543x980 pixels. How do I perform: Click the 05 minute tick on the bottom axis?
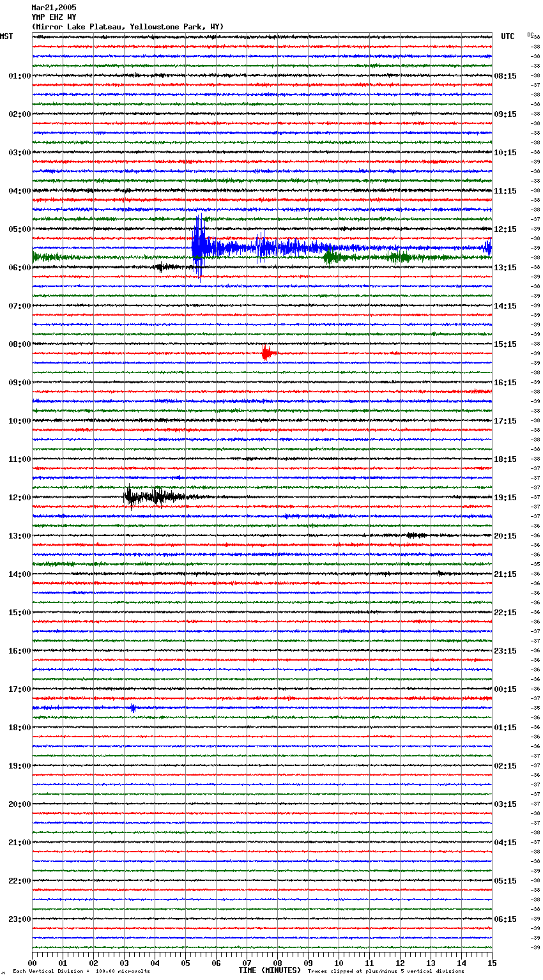(x=185, y=963)
